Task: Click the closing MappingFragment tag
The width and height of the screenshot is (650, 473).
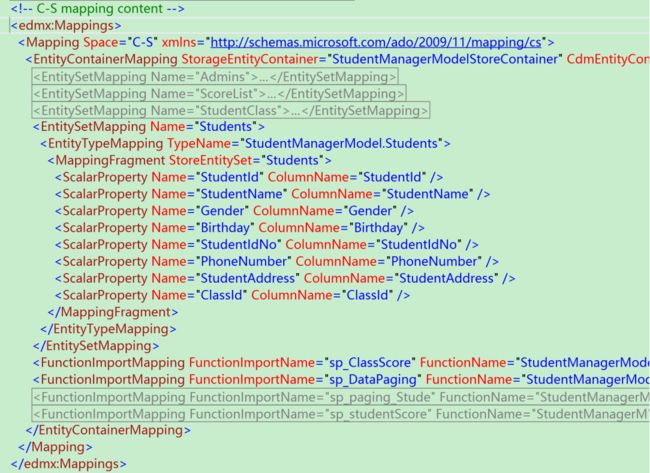Action: 113,312
